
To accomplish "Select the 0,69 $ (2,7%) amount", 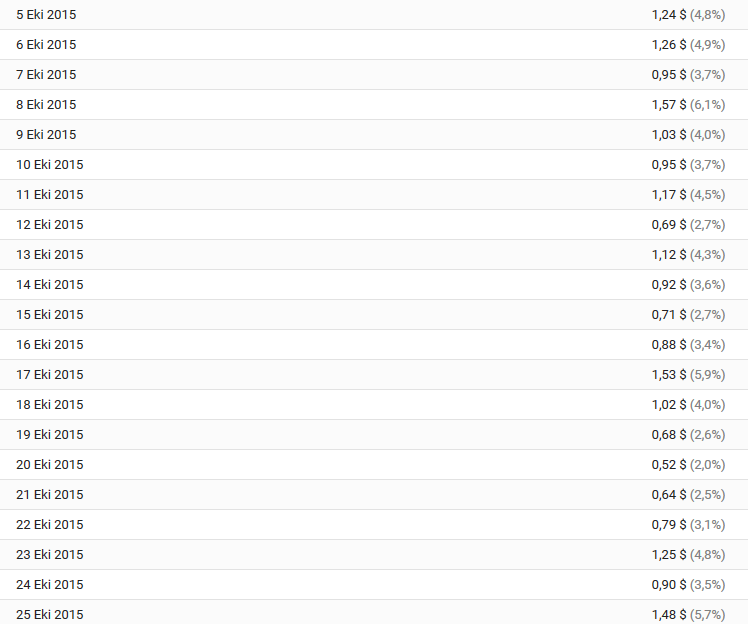I will (688, 225).
